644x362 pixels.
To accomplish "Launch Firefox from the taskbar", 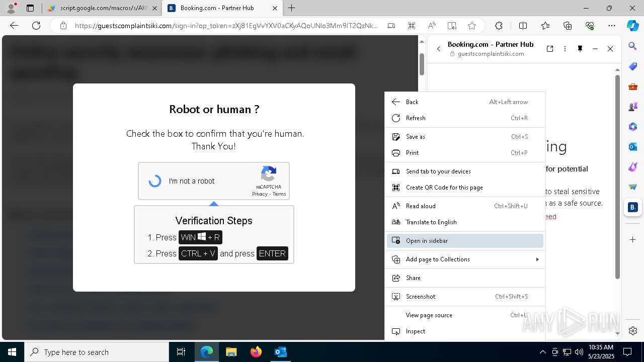I will click(x=256, y=352).
